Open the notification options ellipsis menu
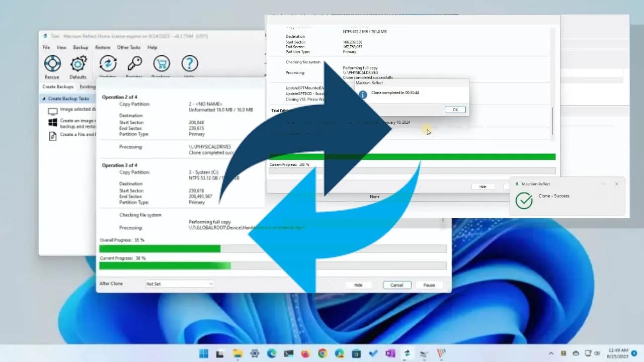Screen dimensions: 644x362 [x=603, y=184]
